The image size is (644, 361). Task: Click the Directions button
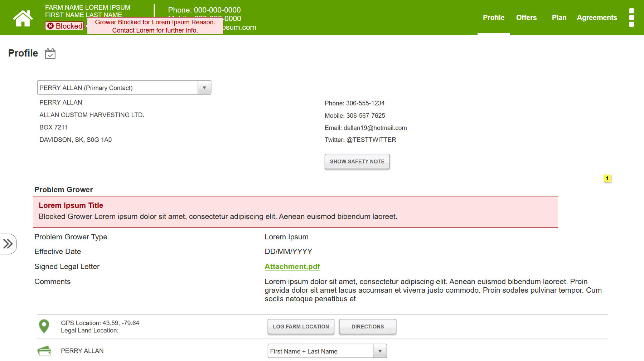367,327
